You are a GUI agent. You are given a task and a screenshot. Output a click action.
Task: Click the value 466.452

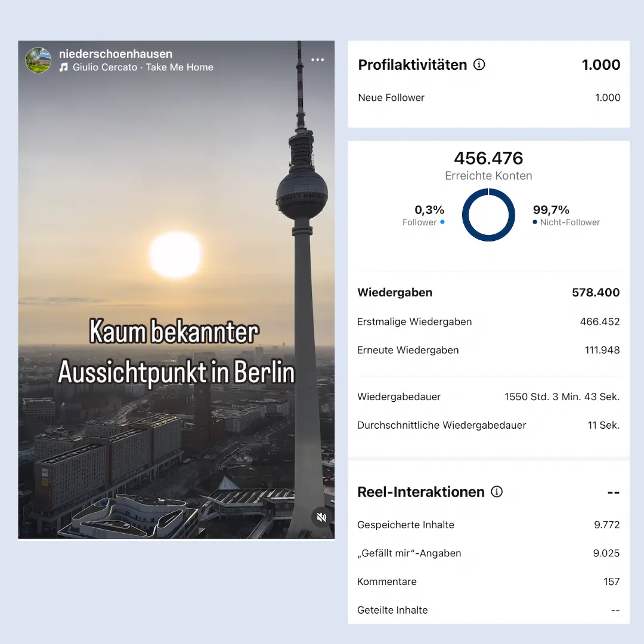pyautogui.click(x=600, y=321)
